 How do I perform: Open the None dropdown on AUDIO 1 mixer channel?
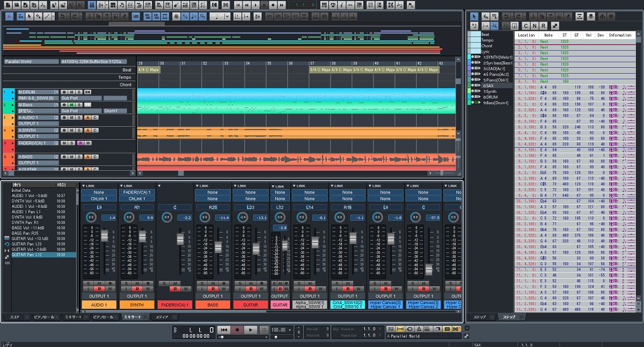click(x=99, y=192)
